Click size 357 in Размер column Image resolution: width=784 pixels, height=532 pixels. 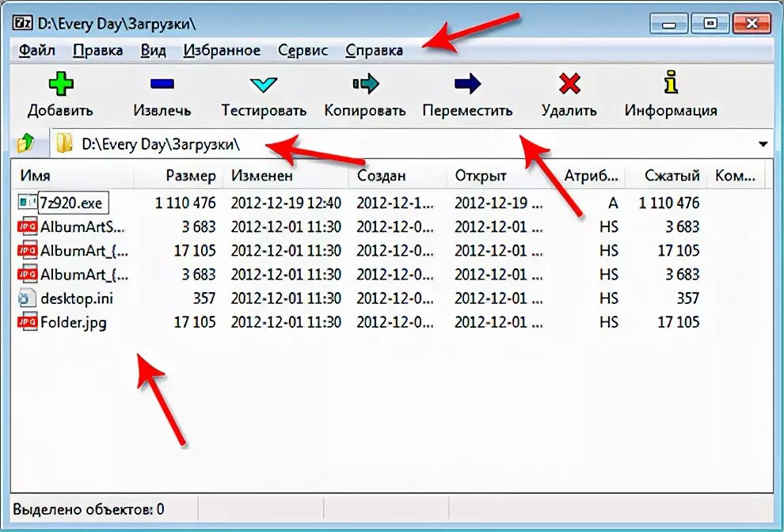[x=204, y=298]
